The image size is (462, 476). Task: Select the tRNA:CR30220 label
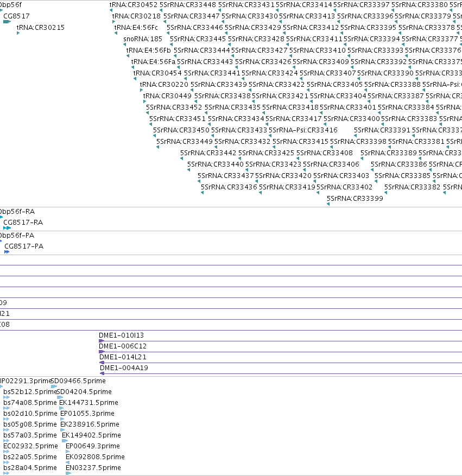click(164, 85)
